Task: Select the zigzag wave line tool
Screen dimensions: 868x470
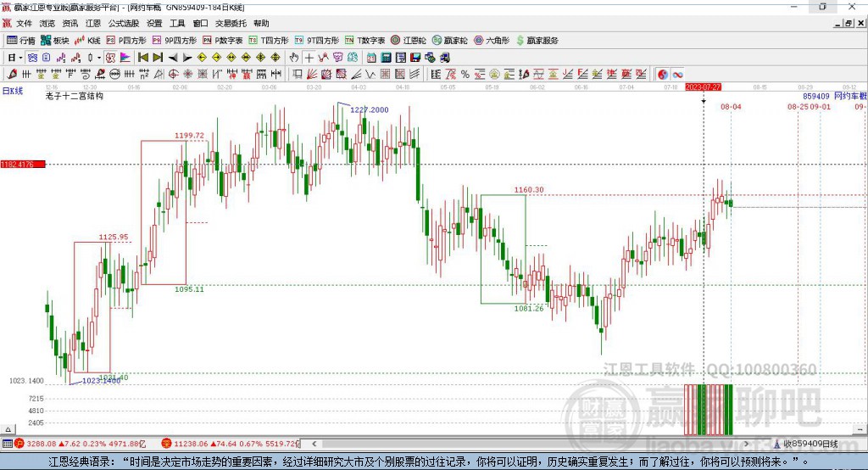Action: click(x=370, y=75)
